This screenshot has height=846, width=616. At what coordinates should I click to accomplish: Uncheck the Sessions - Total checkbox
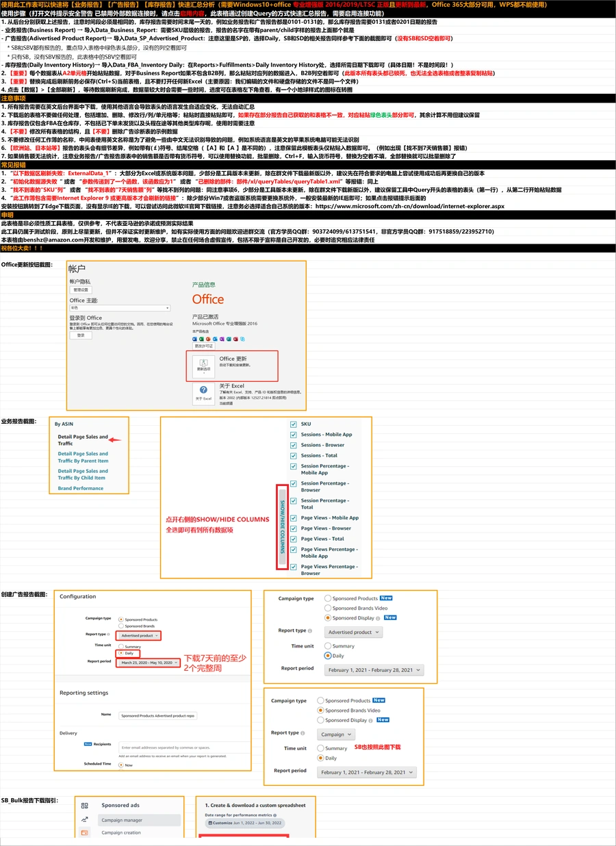pos(294,455)
